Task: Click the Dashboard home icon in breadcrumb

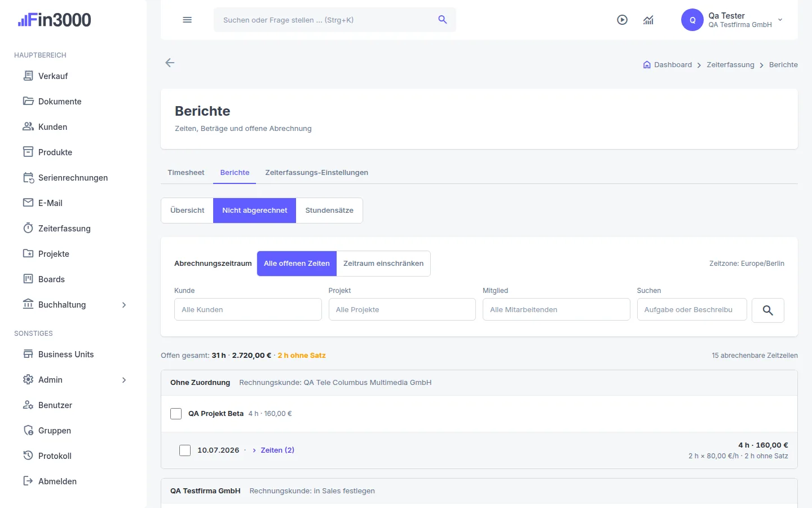Action: pos(647,65)
